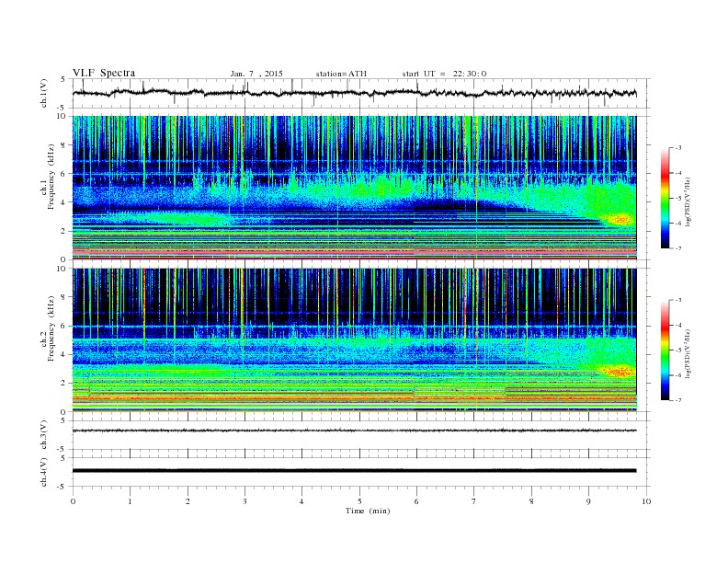The width and height of the screenshot is (728, 563).
Task: Click time axis tick label "3"
Action: click(x=245, y=501)
